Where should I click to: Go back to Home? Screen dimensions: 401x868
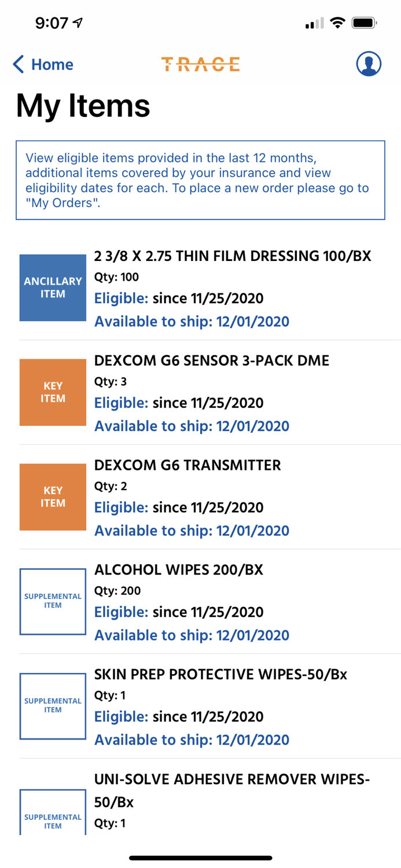[43, 64]
